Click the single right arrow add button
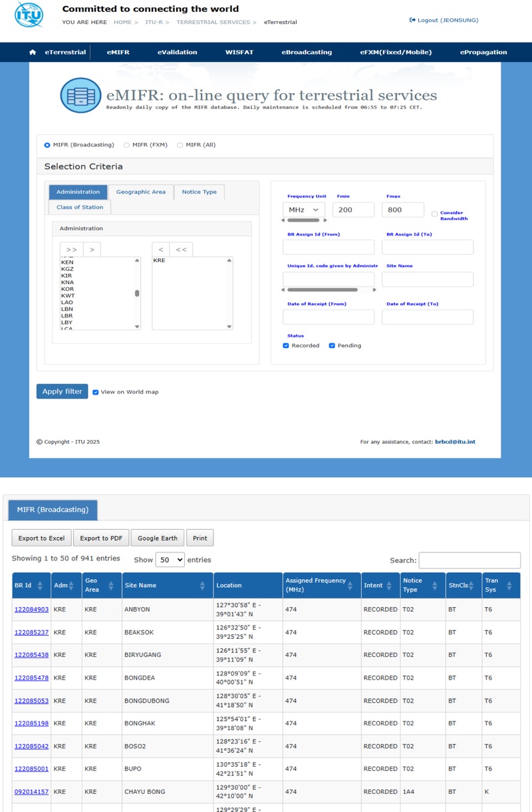The width and height of the screenshot is (532, 812). click(92, 250)
